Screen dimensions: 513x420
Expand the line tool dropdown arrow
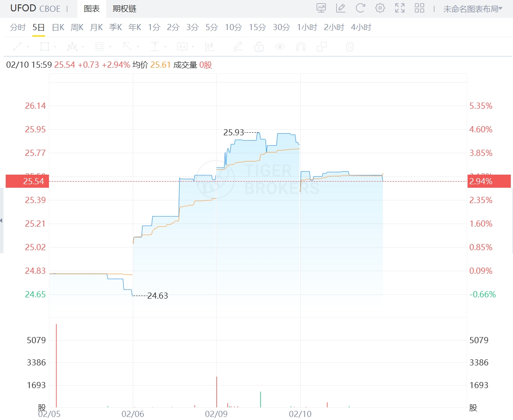[28, 47]
